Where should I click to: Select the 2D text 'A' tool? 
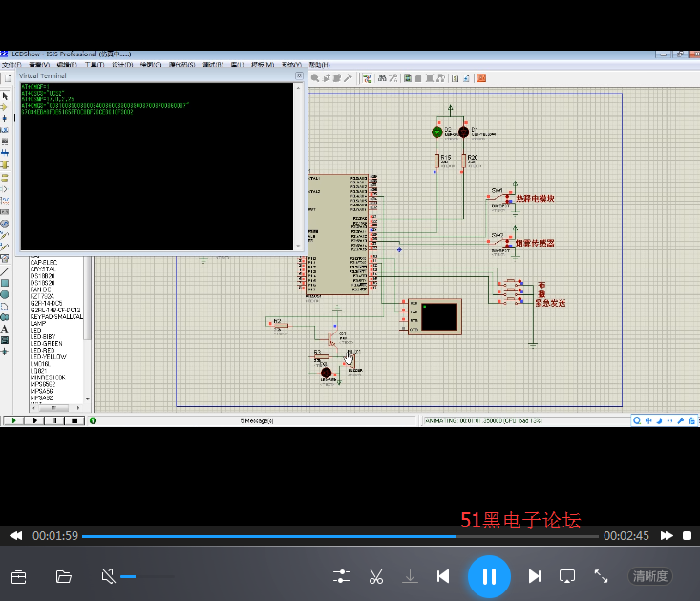[5, 329]
